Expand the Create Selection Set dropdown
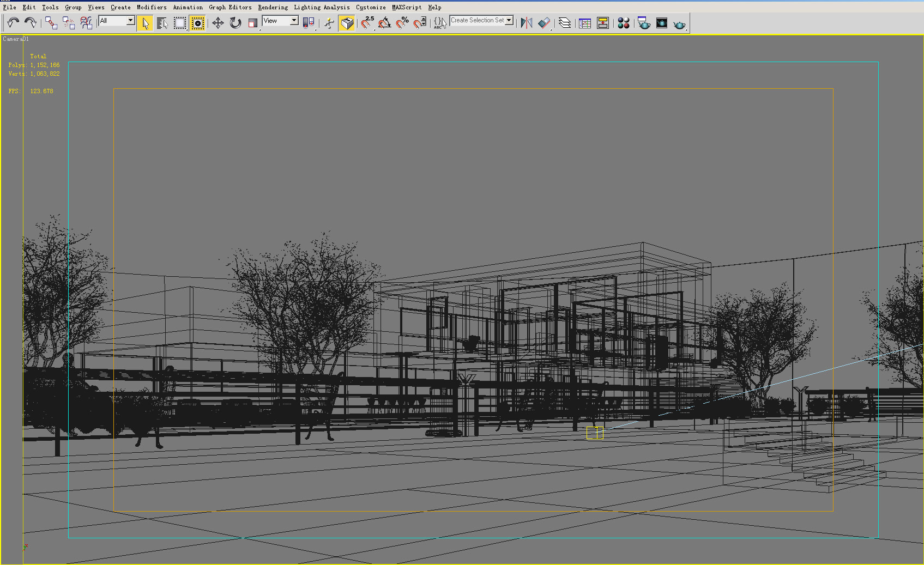 (x=508, y=20)
